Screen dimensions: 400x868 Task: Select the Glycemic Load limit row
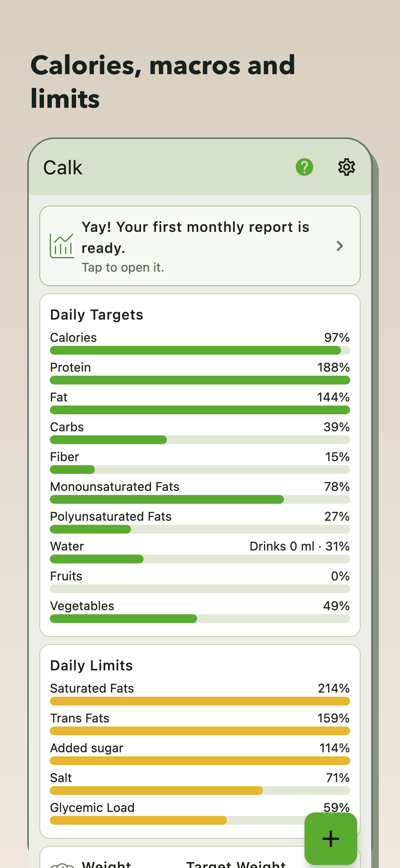click(x=200, y=813)
